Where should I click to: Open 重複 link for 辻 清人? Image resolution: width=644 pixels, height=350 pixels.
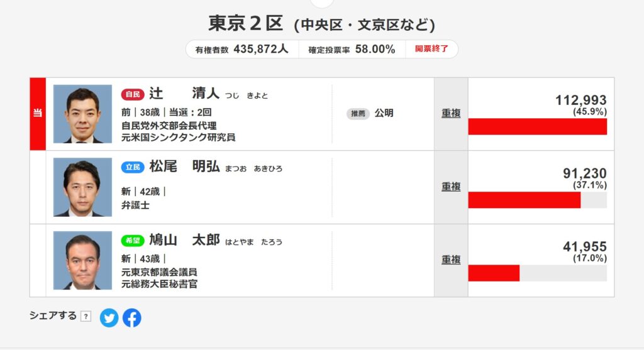[x=450, y=113]
